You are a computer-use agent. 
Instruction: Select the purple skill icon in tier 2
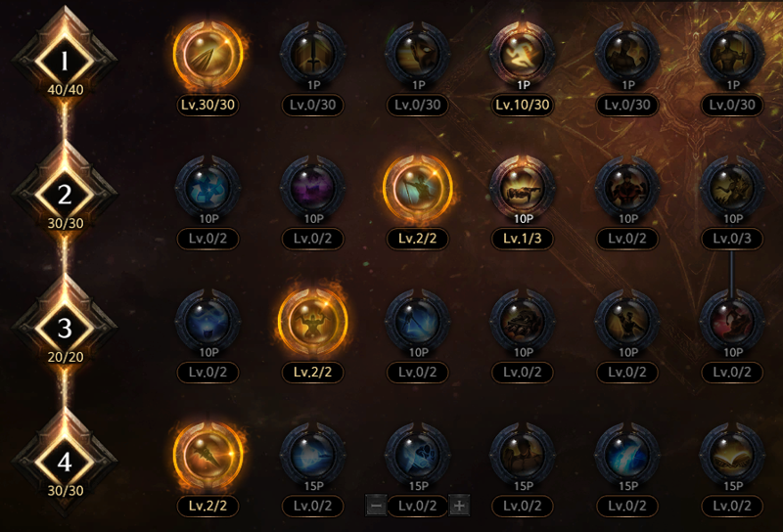312,188
